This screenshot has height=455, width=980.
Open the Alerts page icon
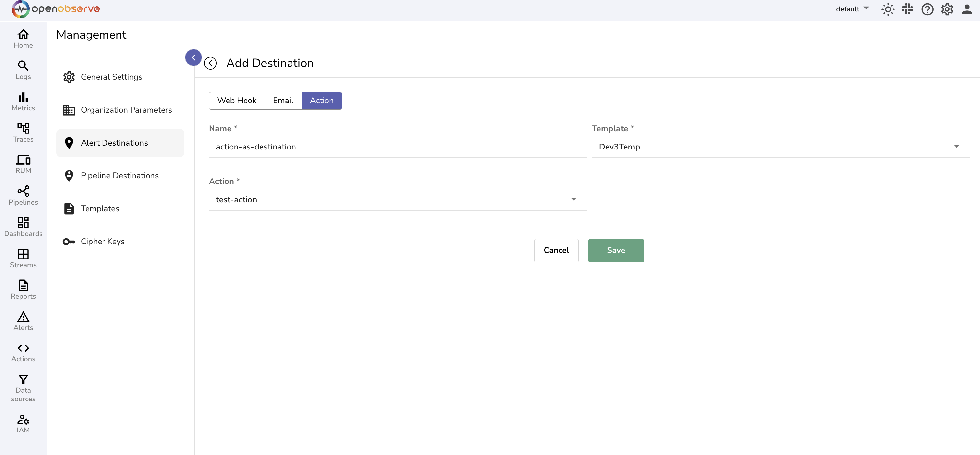point(23,321)
